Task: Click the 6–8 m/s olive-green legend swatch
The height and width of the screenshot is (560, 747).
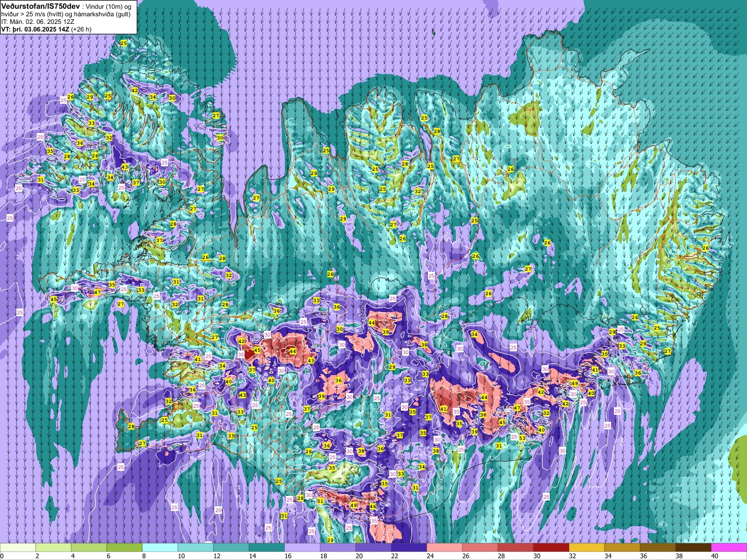Action: 124,548
